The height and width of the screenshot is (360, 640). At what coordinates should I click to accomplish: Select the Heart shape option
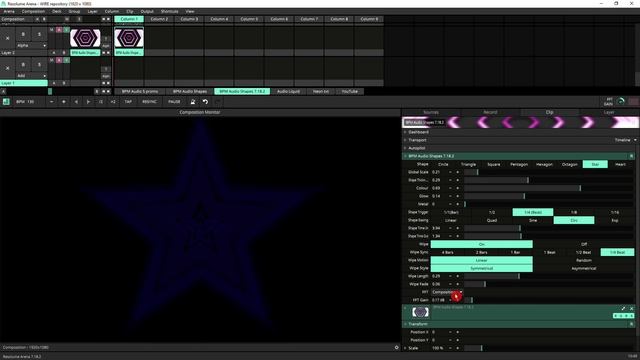point(620,164)
